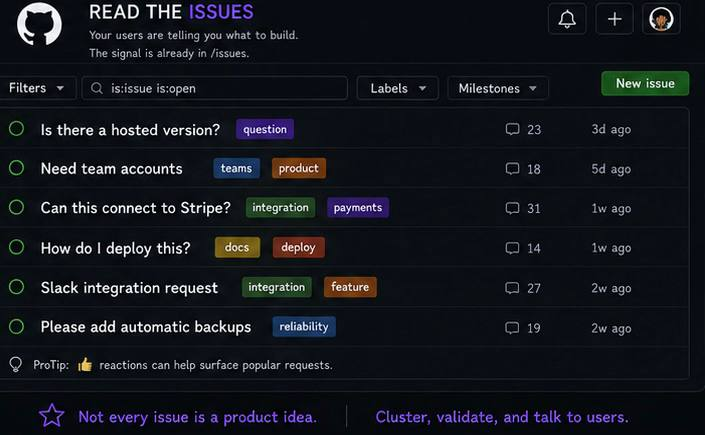Click comment icon on hosted version issue
Image resolution: width=705 pixels, height=435 pixels.
pos(512,129)
